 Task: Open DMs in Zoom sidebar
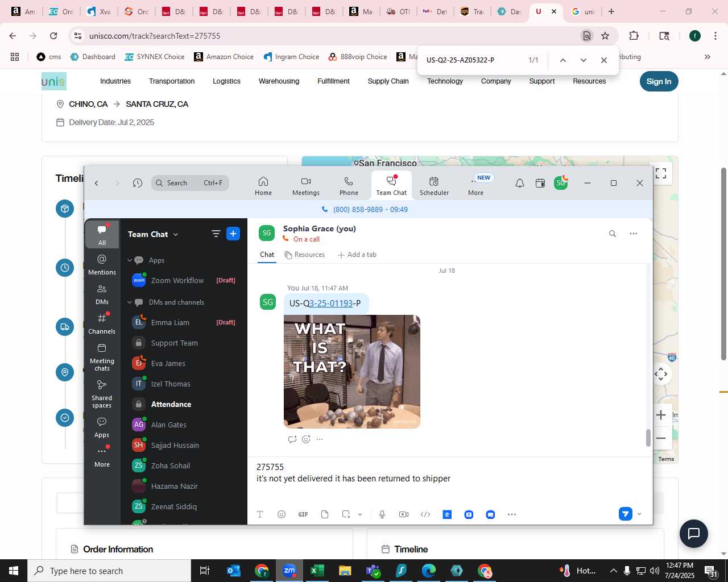[x=102, y=294]
